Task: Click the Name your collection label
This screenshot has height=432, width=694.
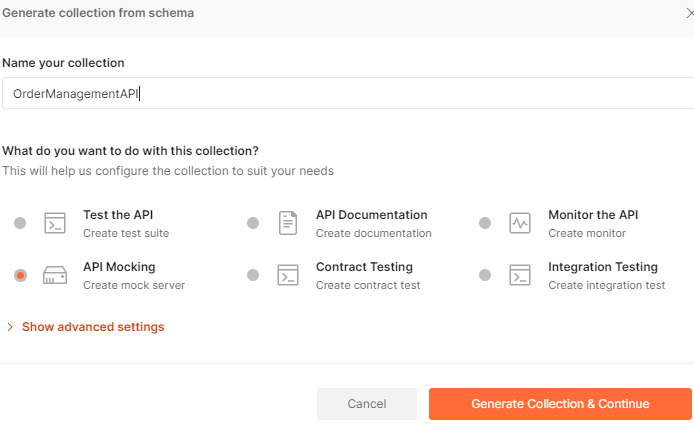Action: pyautogui.click(x=63, y=63)
